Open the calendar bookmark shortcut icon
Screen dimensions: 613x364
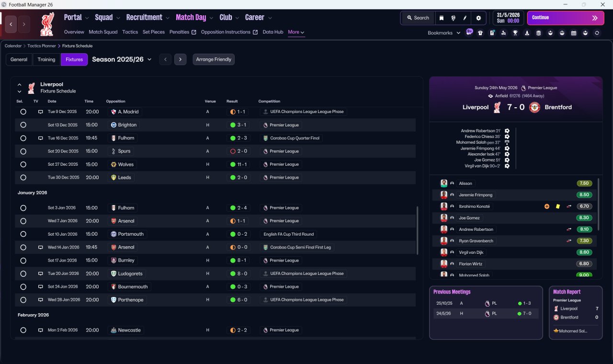click(573, 33)
